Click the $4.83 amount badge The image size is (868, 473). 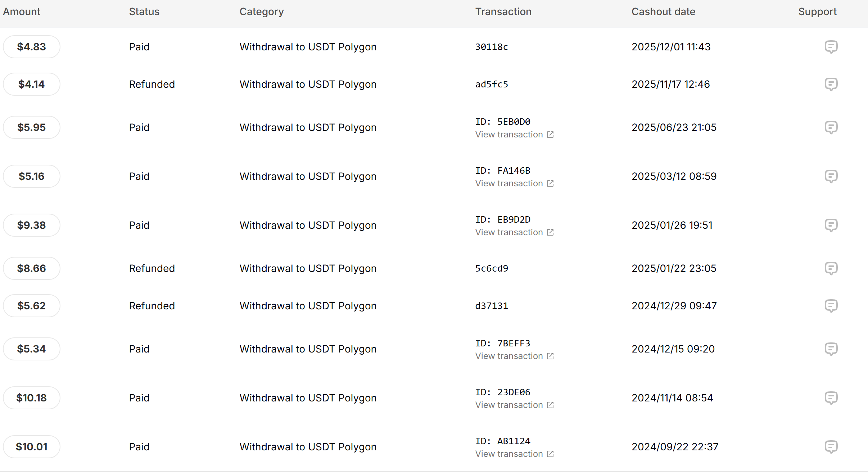32,47
